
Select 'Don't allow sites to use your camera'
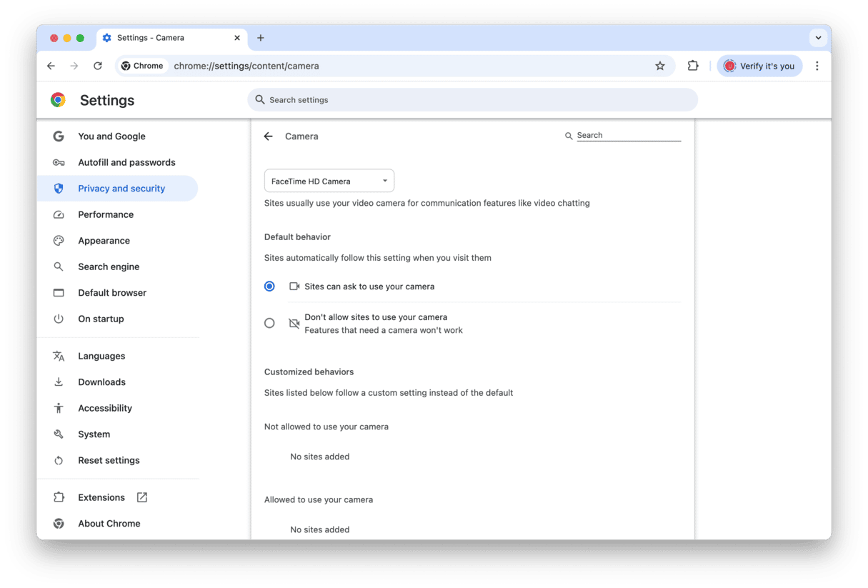tap(269, 323)
